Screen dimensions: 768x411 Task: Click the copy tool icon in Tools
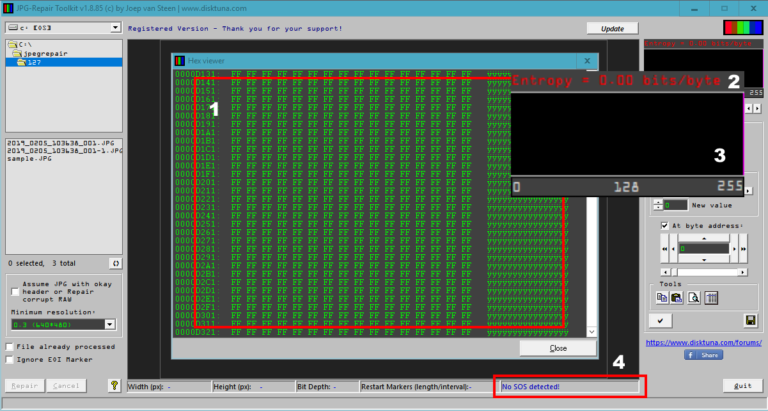pos(663,297)
